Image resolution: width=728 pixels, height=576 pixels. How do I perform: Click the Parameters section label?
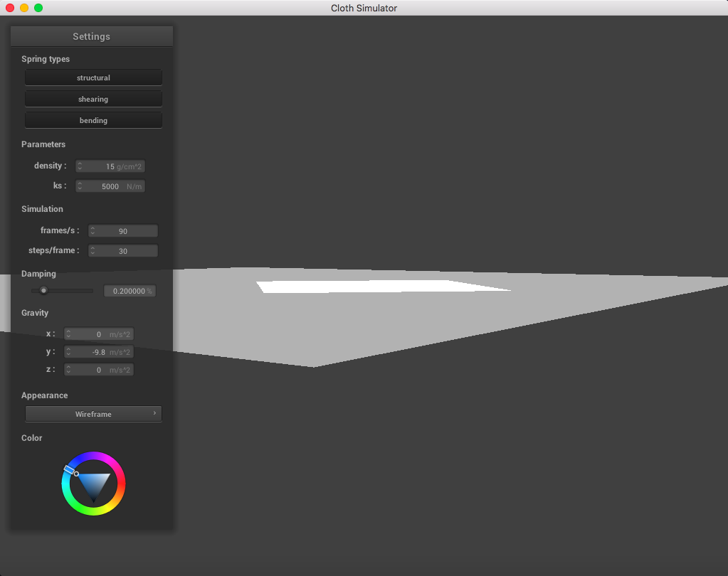43,144
